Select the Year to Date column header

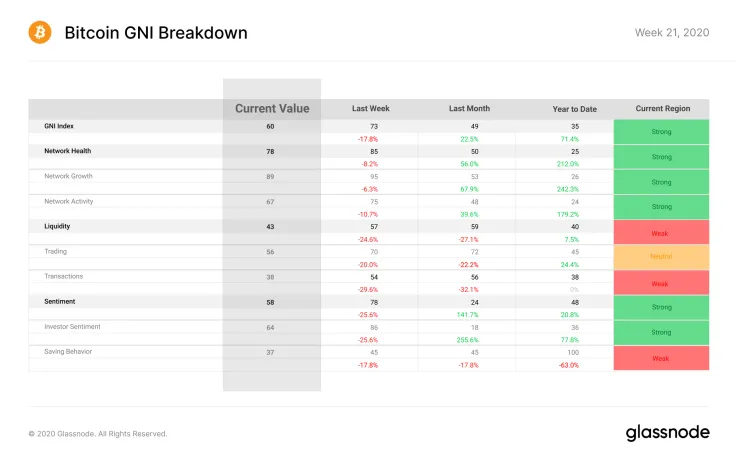pyautogui.click(x=575, y=109)
